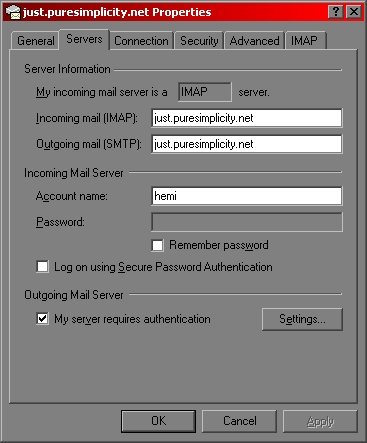Screen dimensions: 367x443
Task: Click the question mark help button
Action: (336, 12)
